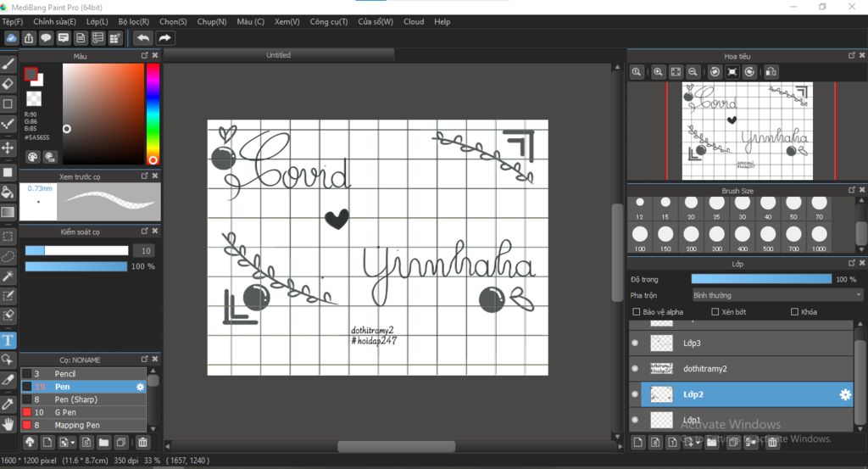Undock the Xem trước cọ panel
This screenshot has width=868, height=469.
coord(144,176)
